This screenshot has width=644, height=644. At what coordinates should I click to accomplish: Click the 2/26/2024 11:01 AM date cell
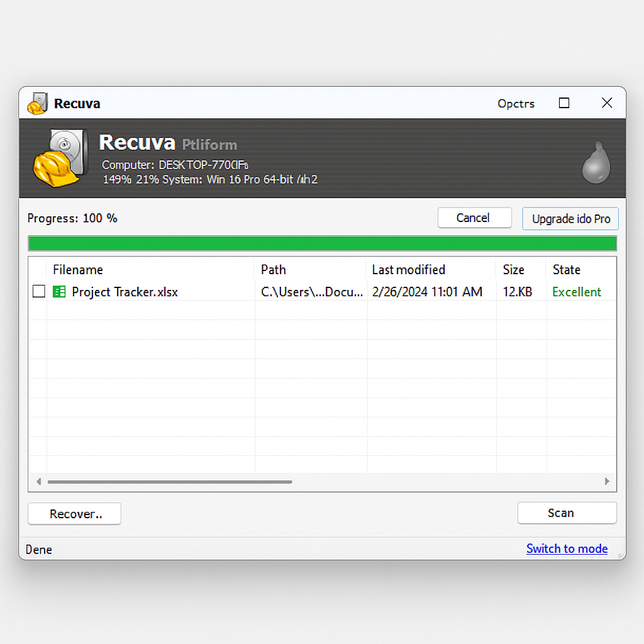[427, 292]
